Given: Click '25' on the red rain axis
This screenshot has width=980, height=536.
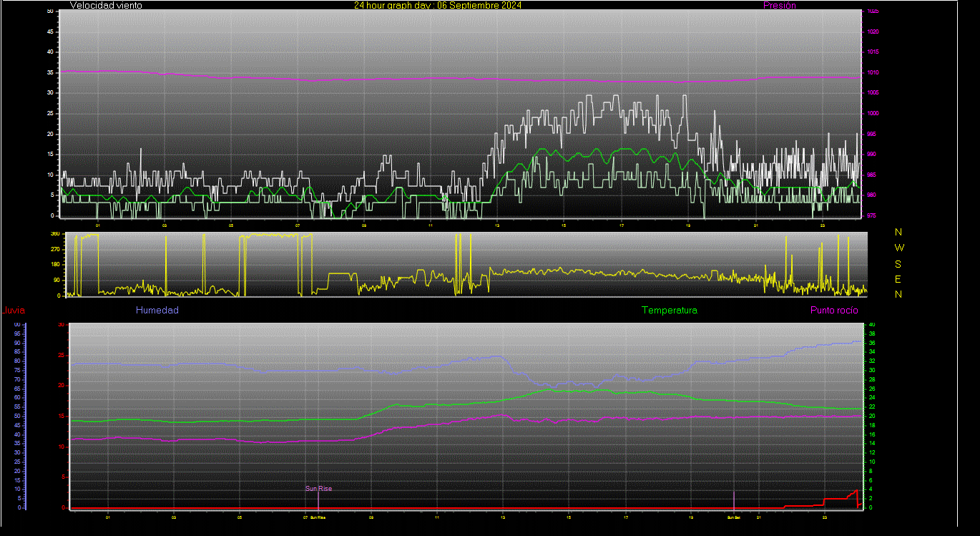Looking at the screenshot, I should [x=62, y=355].
